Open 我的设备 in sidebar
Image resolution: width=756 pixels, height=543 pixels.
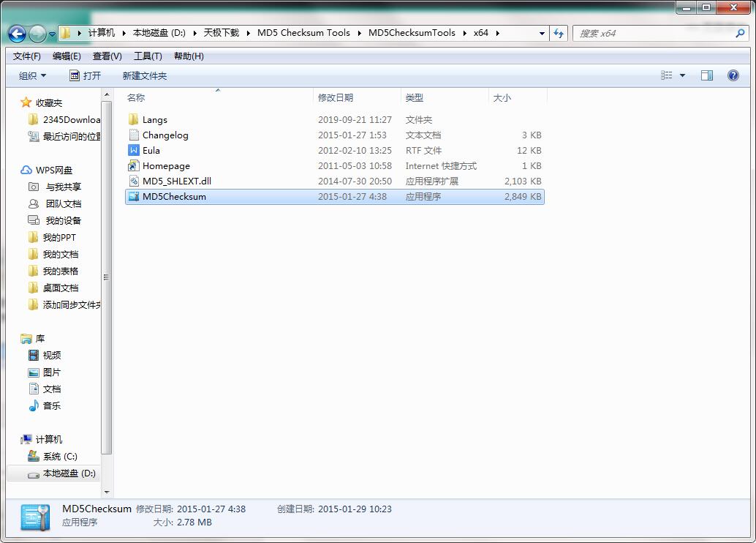tap(55, 220)
